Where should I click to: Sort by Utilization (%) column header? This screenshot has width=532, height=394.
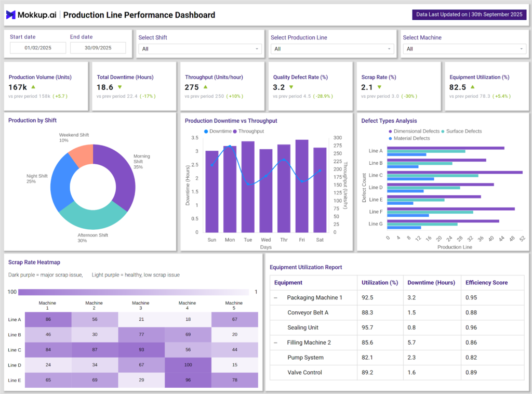click(x=380, y=282)
